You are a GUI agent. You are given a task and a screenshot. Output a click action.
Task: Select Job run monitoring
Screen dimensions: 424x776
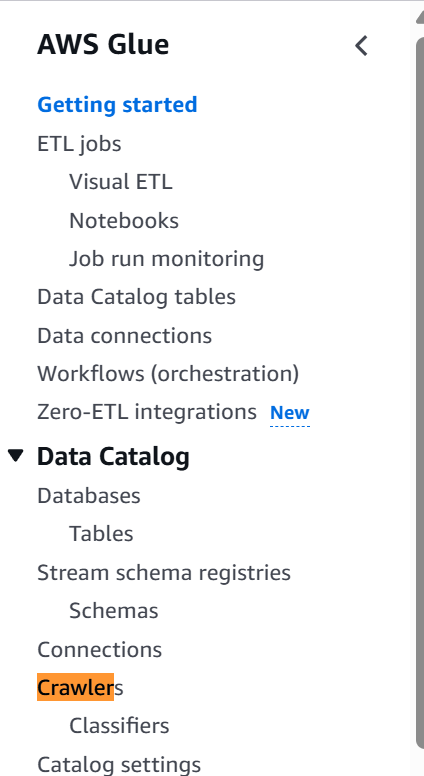point(167,259)
